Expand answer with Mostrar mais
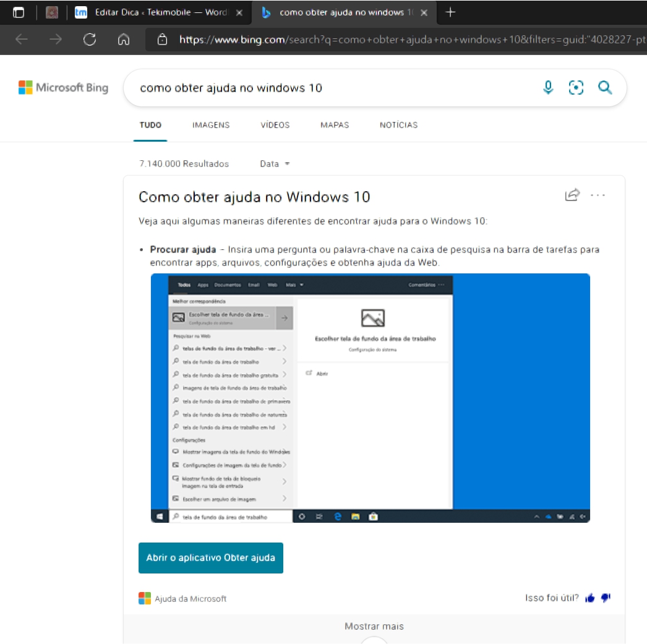 tap(374, 626)
